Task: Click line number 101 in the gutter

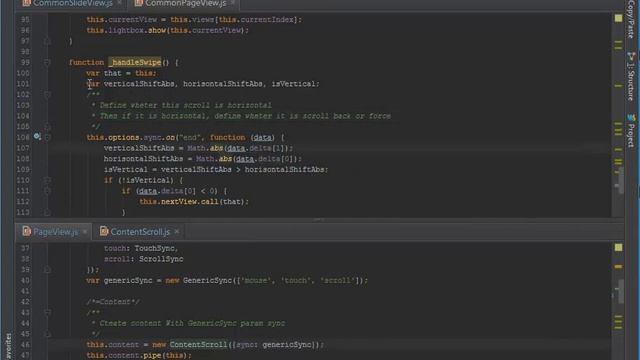Action: pos(23,84)
